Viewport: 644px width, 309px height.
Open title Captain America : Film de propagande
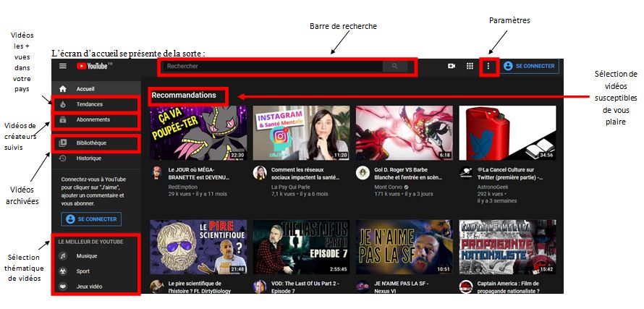[508, 287]
